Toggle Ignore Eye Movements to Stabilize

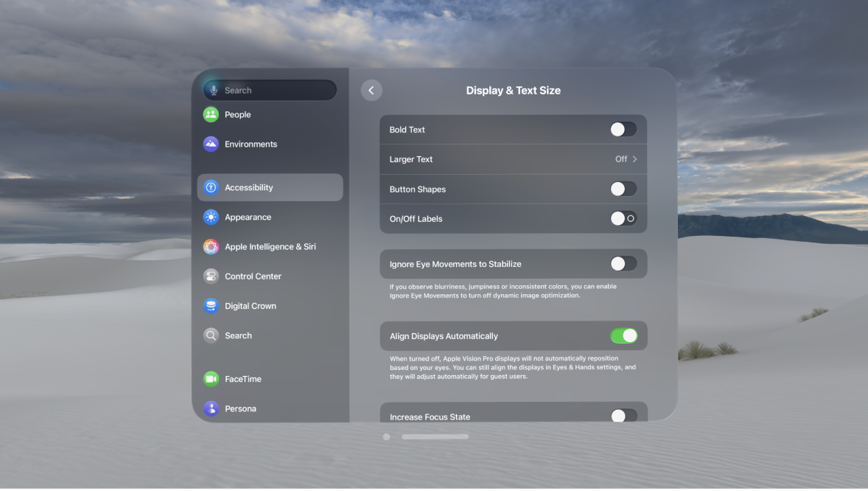(623, 264)
